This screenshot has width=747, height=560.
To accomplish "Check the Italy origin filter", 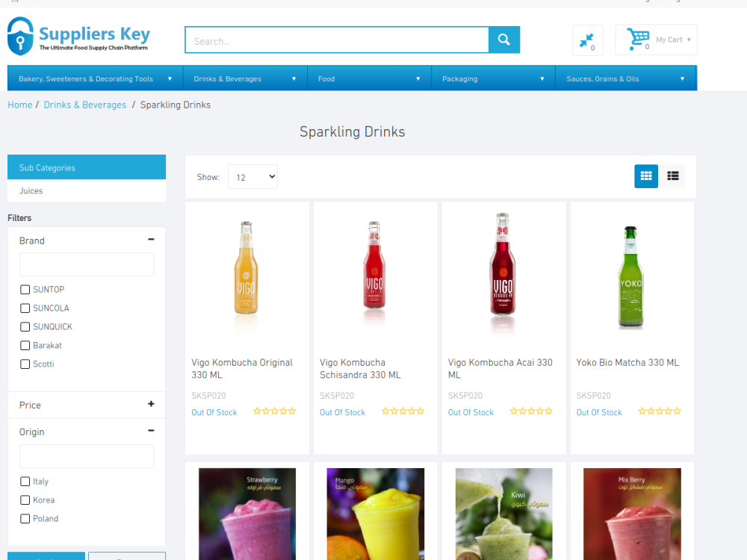I will pyautogui.click(x=25, y=482).
